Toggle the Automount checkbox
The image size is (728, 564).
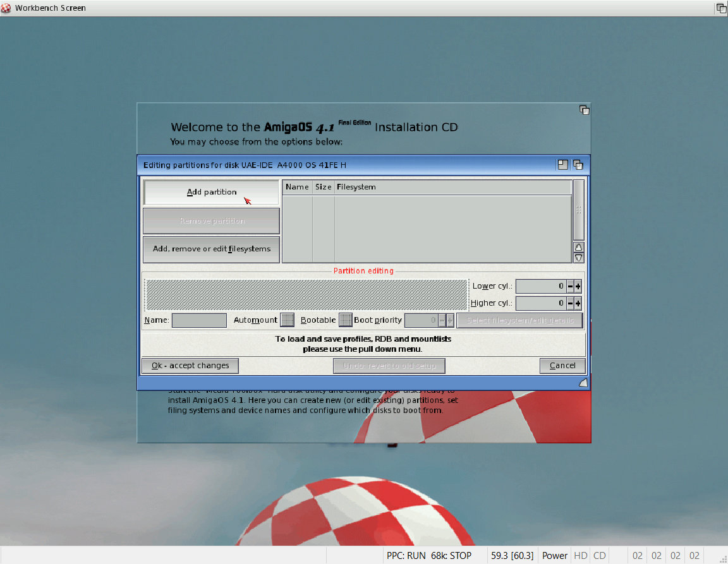click(x=288, y=320)
